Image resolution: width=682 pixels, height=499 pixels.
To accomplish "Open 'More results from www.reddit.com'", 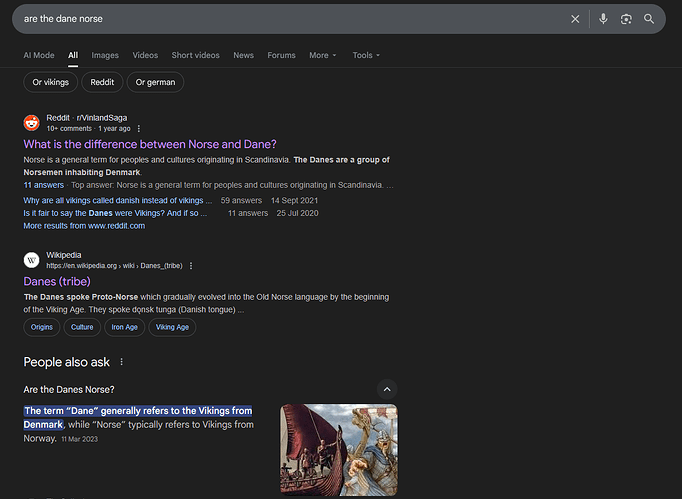I will coord(84,226).
